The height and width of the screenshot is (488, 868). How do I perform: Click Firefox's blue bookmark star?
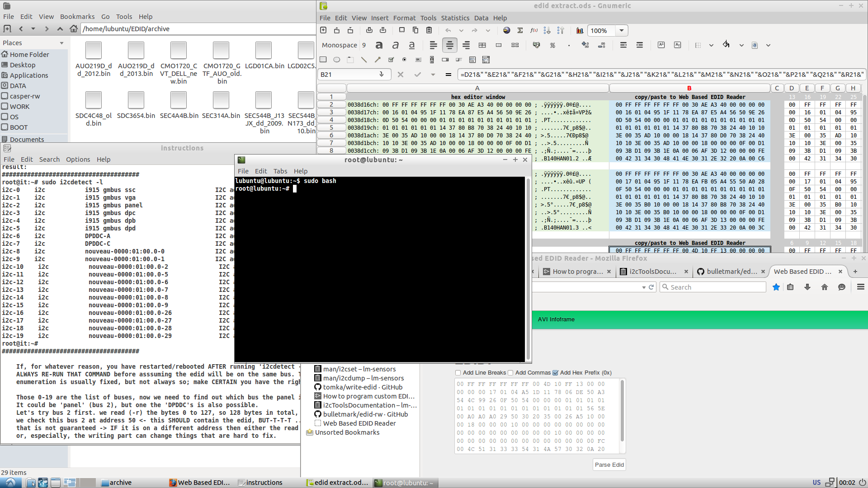point(776,287)
